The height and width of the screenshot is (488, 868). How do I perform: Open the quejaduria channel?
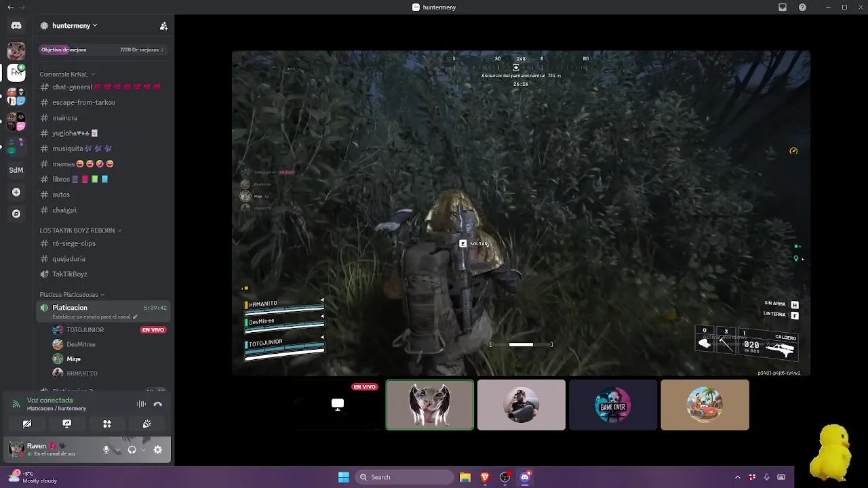(x=103, y=259)
